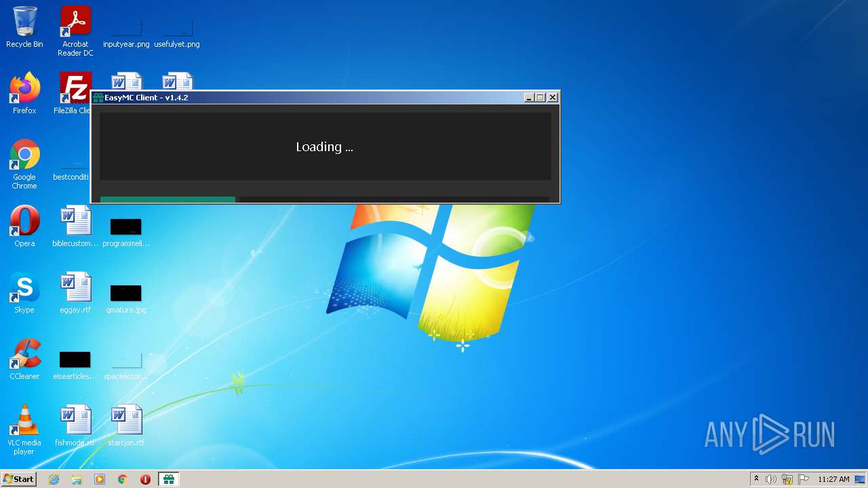Click the 11:27 AM system clock
868x488 pixels.
click(x=833, y=479)
